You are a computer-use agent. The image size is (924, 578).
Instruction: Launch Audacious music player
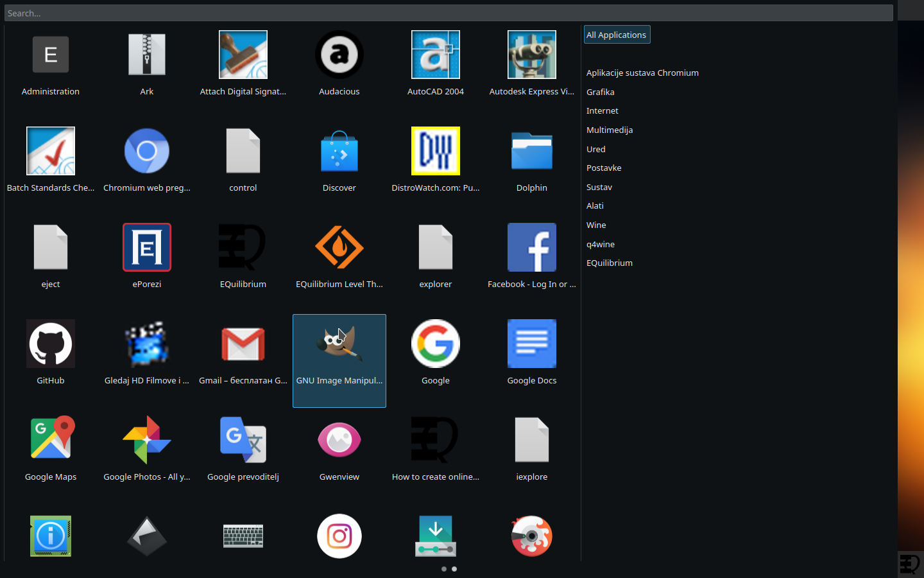(339, 64)
